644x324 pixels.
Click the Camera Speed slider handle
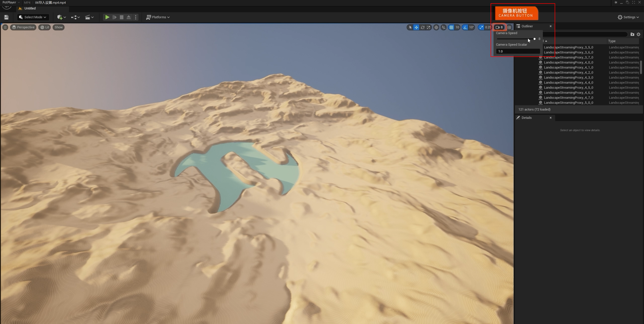(534, 39)
